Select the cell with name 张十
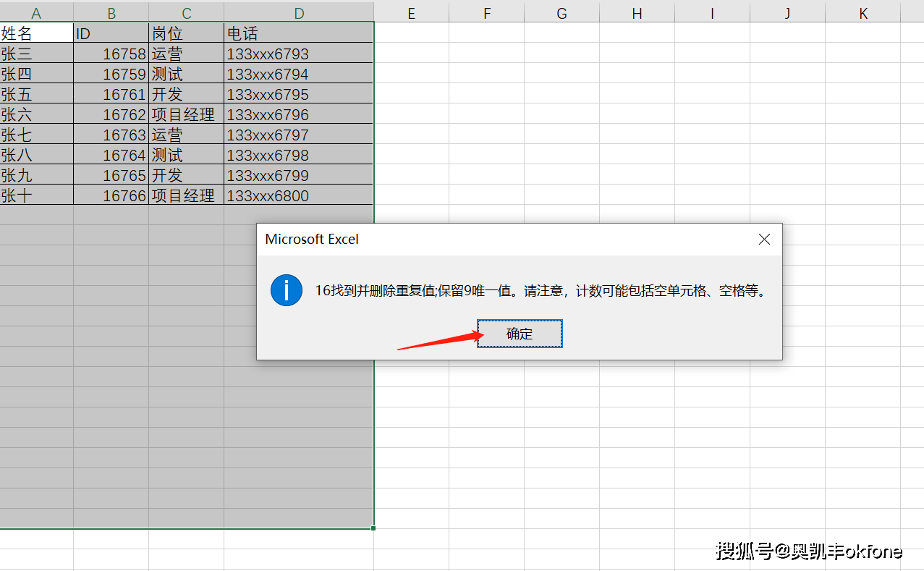The width and height of the screenshot is (924, 571). pos(36,195)
